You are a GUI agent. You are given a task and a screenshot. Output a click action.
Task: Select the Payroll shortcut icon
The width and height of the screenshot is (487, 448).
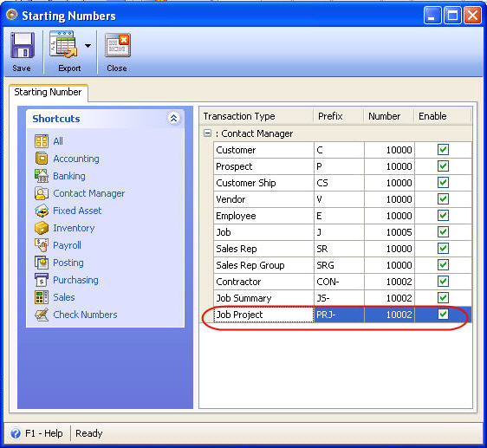click(x=42, y=245)
